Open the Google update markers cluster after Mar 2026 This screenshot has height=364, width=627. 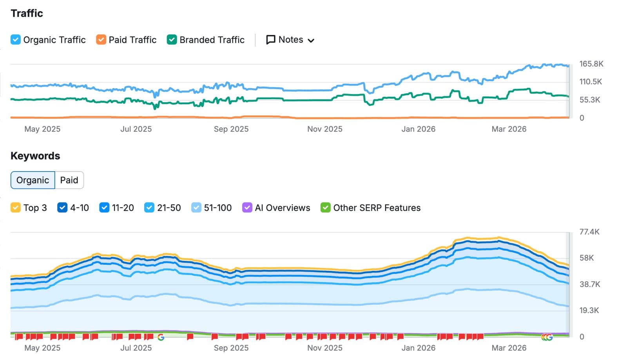click(547, 337)
